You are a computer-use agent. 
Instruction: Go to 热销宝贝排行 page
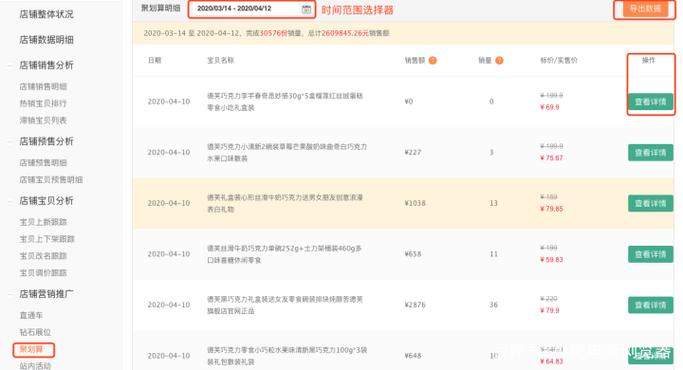(x=43, y=103)
